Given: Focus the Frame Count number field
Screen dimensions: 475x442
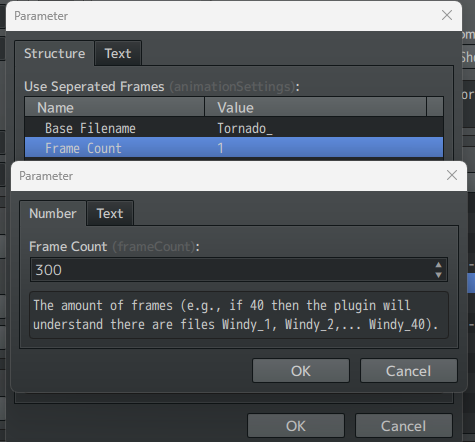Looking at the screenshot, I should (x=233, y=270).
